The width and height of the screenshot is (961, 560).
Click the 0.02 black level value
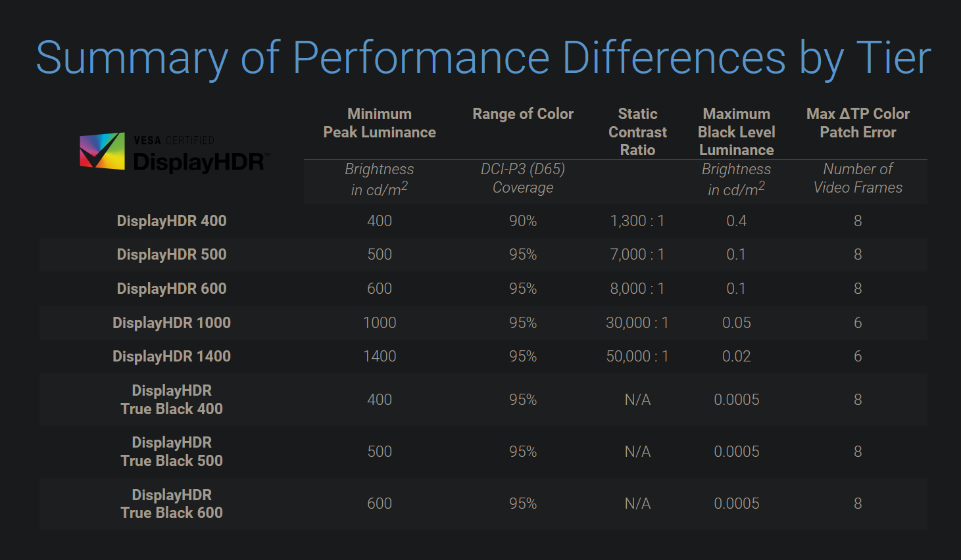[x=737, y=356]
